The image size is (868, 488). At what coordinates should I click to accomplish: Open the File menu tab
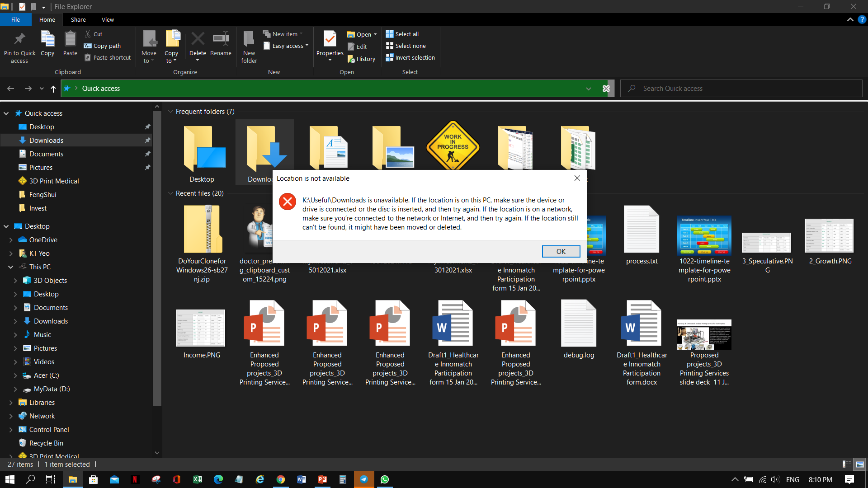coord(15,19)
